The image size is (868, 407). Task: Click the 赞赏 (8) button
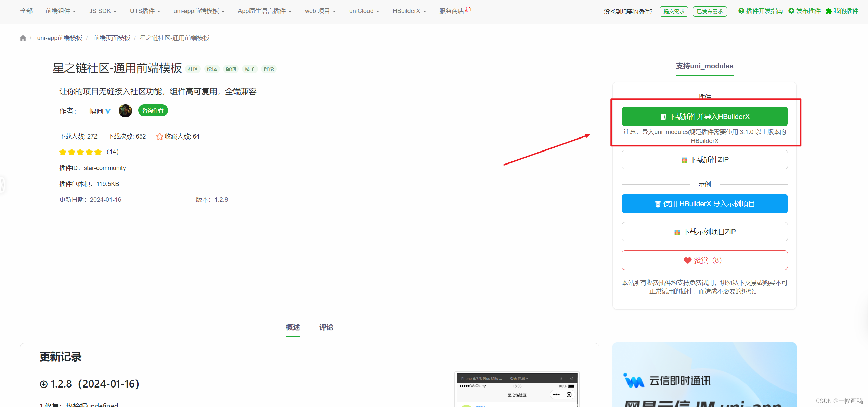[704, 260]
